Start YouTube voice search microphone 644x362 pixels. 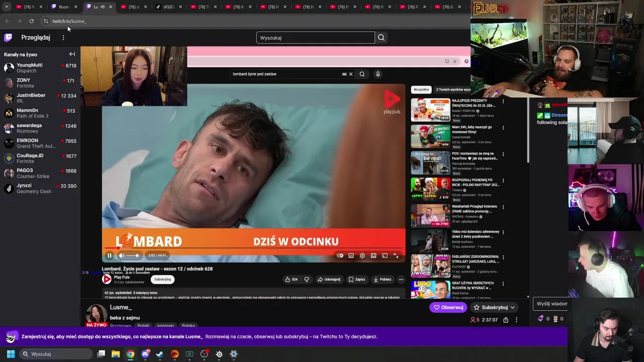pos(378,74)
